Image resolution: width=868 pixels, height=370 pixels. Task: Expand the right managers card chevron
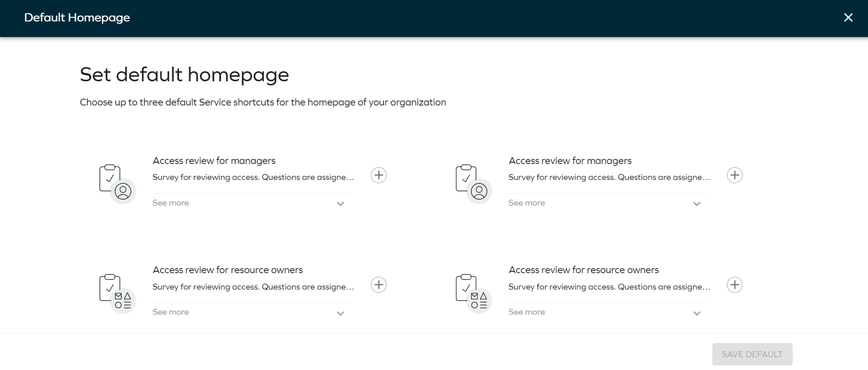tap(696, 204)
